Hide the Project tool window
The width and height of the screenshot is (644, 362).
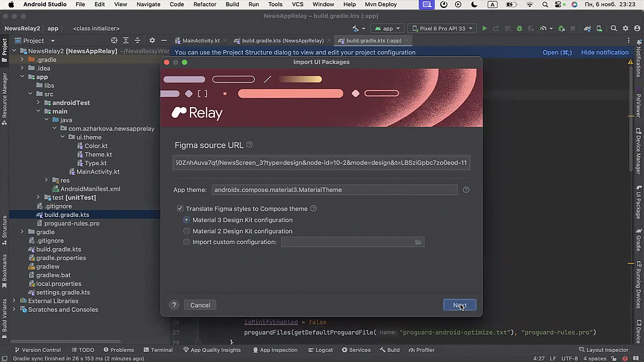coord(164,41)
